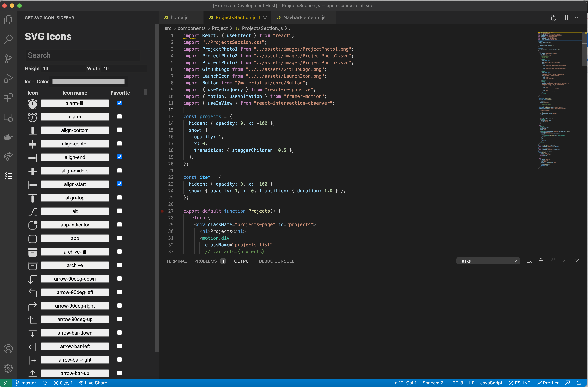
Task: Switch to the NavbarElements.js tab
Action: 304,18
